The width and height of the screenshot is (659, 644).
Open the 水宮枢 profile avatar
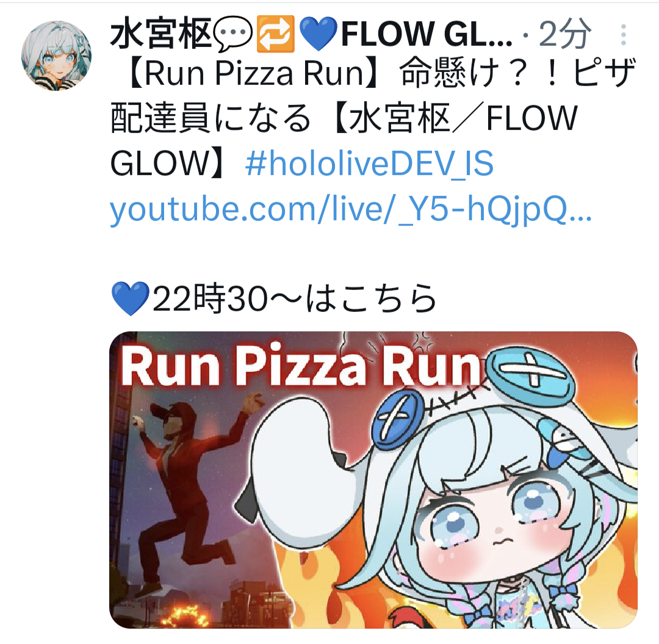(x=56, y=56)
